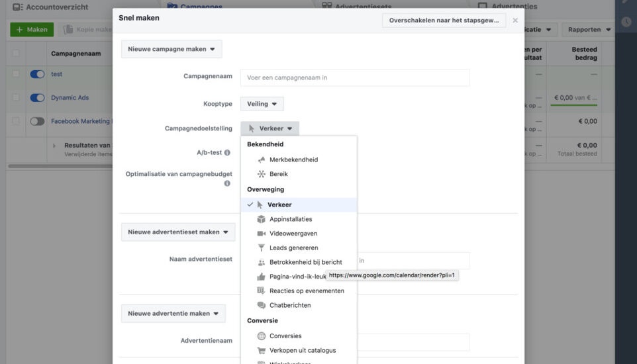Select Conversies objective
The height and width of the screenshot is (364, 637).
click(x=299, y=336)
